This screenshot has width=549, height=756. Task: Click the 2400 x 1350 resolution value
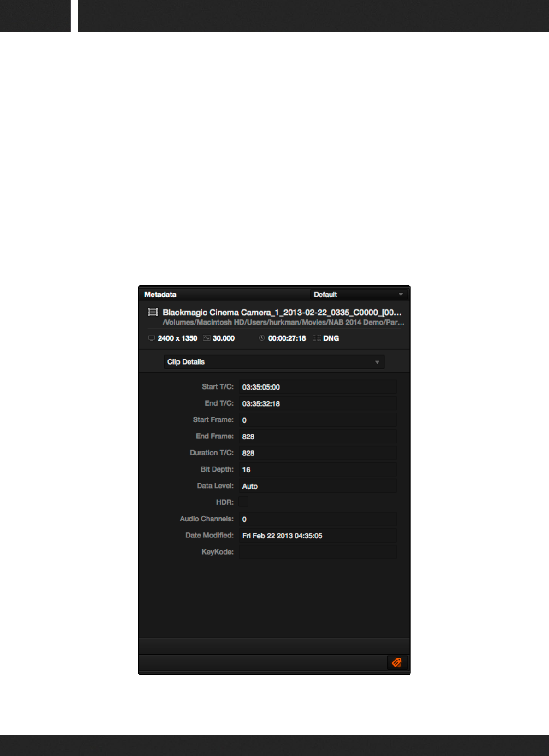(x=177, y=338)
